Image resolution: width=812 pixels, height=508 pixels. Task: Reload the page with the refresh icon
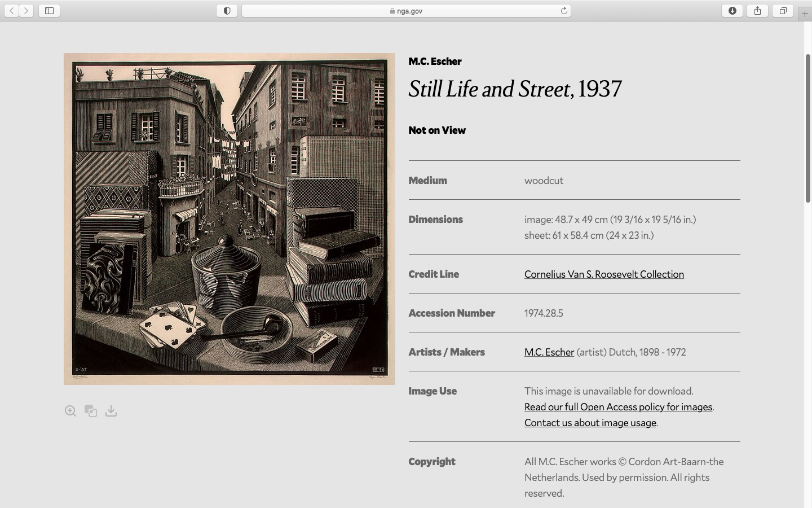tap(563, 11)
